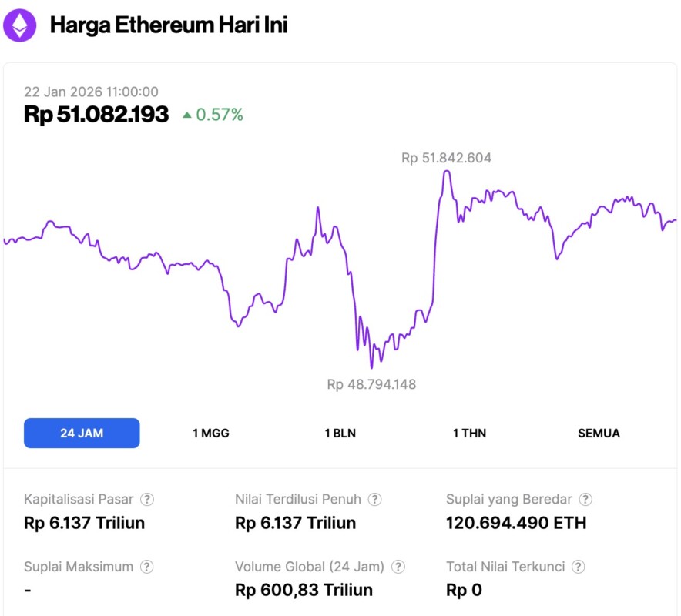Click the green up-arrow price change indicator
The image size is (681, 616).
point(187,115)
